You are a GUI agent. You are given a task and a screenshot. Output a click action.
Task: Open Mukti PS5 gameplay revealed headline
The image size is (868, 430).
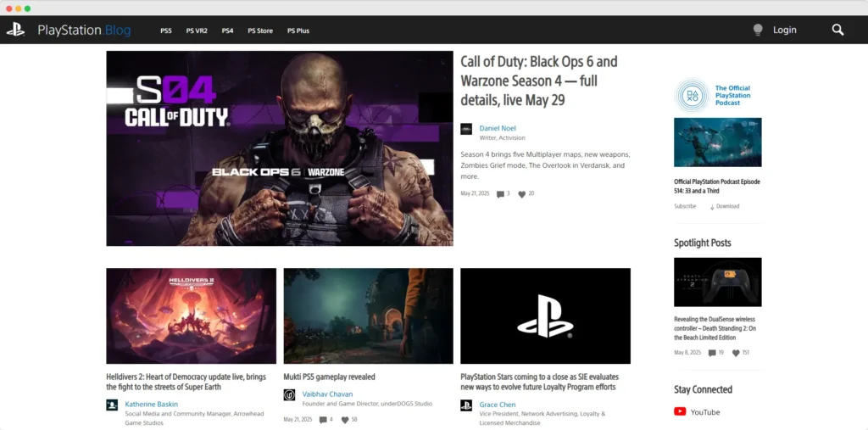tap(330, 377)
